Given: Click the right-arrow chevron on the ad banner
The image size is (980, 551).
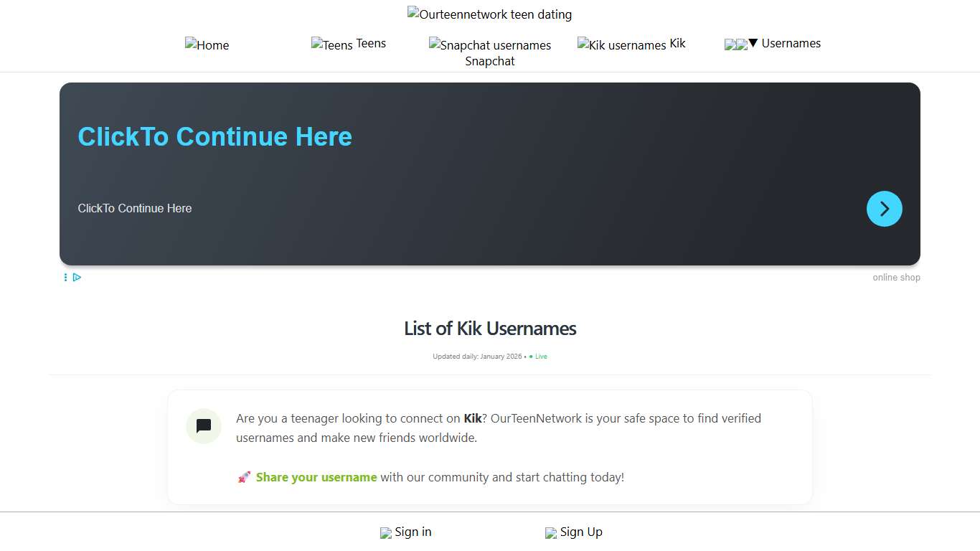Looking at the screenshot, I should point(884,208).
